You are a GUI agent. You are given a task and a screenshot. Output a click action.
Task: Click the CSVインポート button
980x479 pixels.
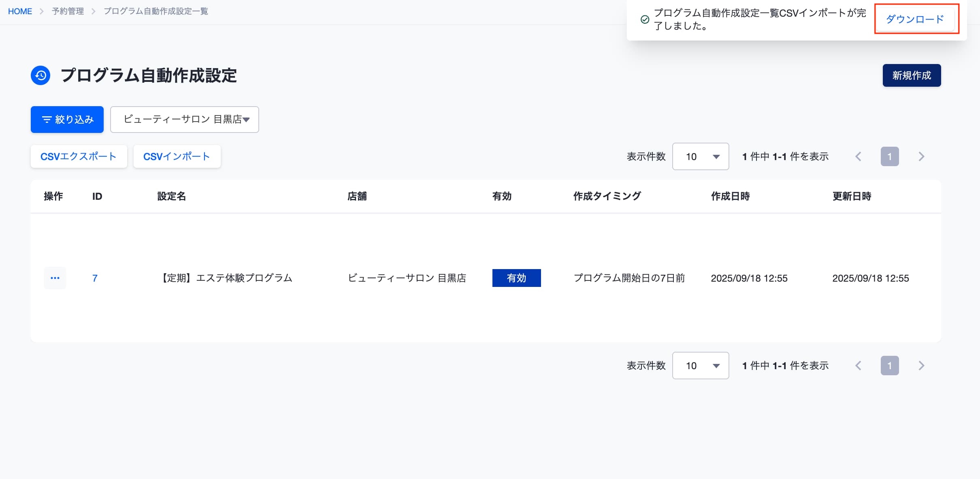tap(177, 156)
